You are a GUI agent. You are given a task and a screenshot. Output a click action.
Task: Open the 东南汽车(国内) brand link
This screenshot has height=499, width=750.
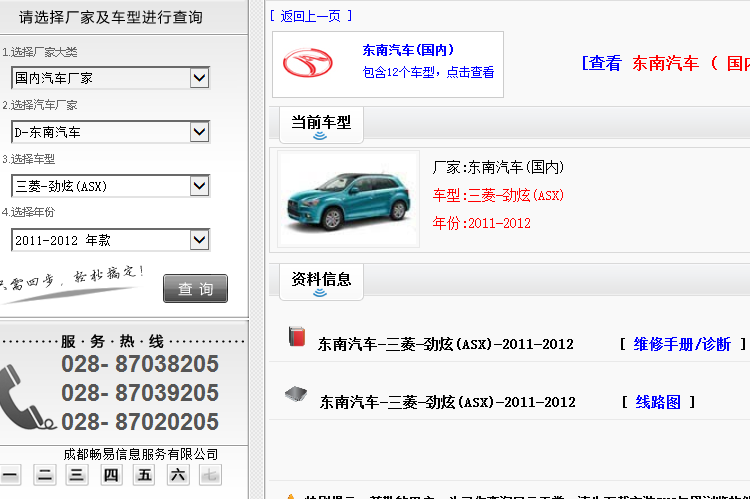(408, 50)
